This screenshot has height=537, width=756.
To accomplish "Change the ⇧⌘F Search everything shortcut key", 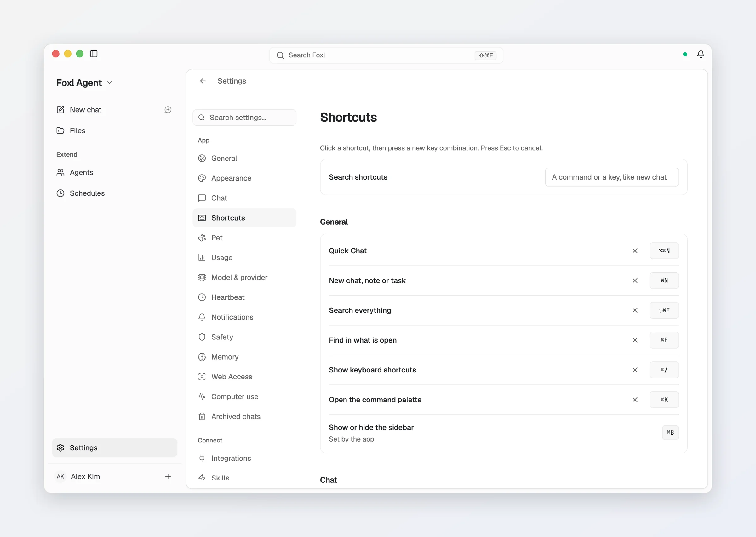I will click(664, 310).
